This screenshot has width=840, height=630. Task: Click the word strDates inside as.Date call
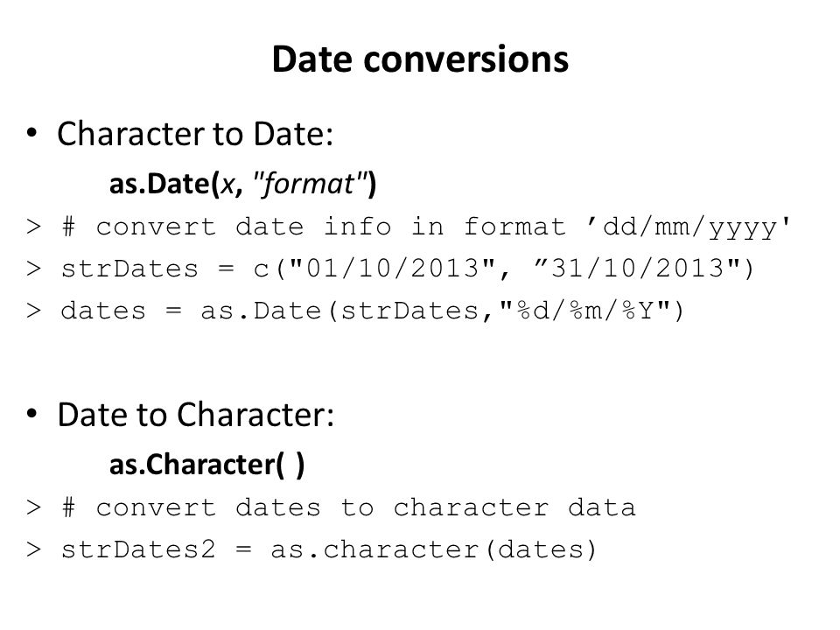pyautogui.click(x=409, y=311)
